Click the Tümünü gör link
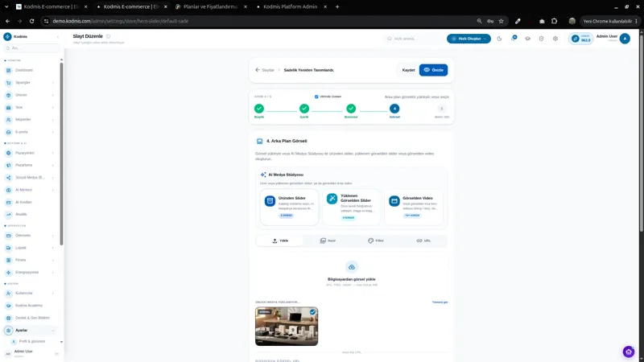The height and width of the screenshot is (362, 644). coord(440,302)
